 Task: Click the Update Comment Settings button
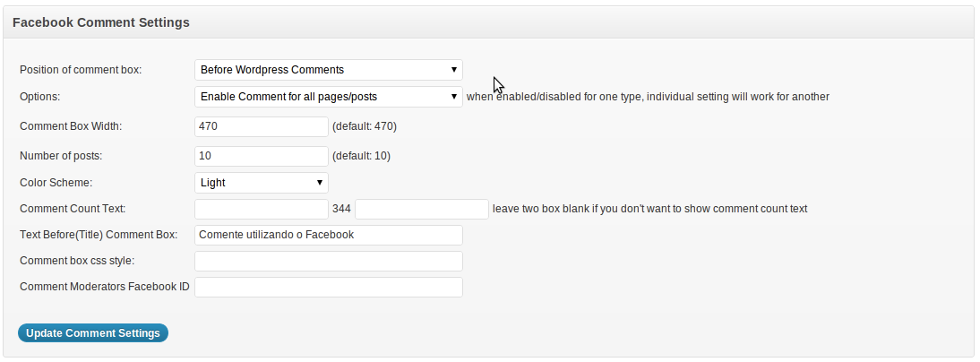[93, 333]
